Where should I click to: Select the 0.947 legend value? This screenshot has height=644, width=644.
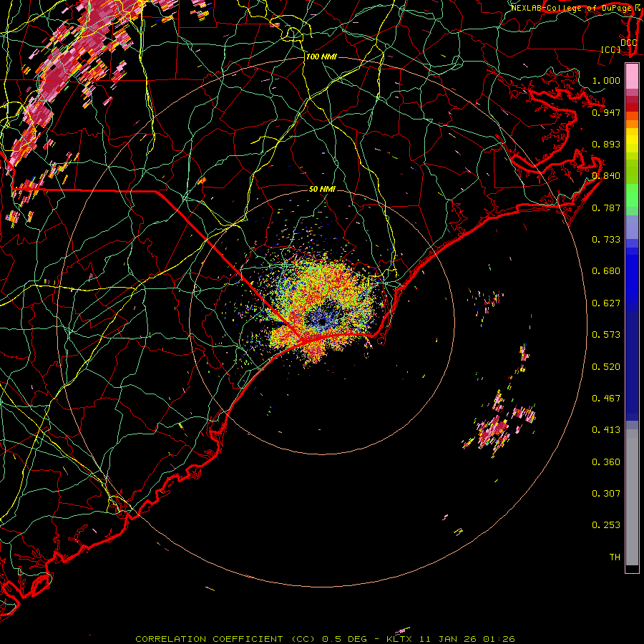[606, 112]
